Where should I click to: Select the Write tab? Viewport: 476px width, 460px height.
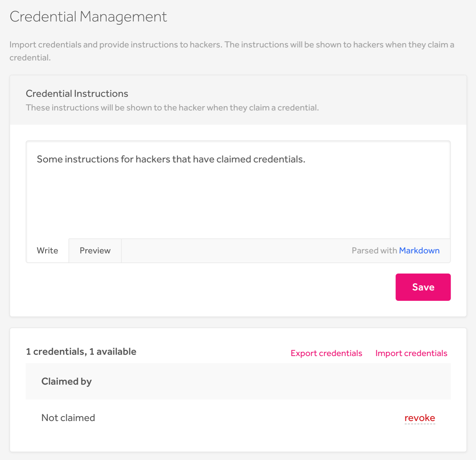click(x=47, y=250)
